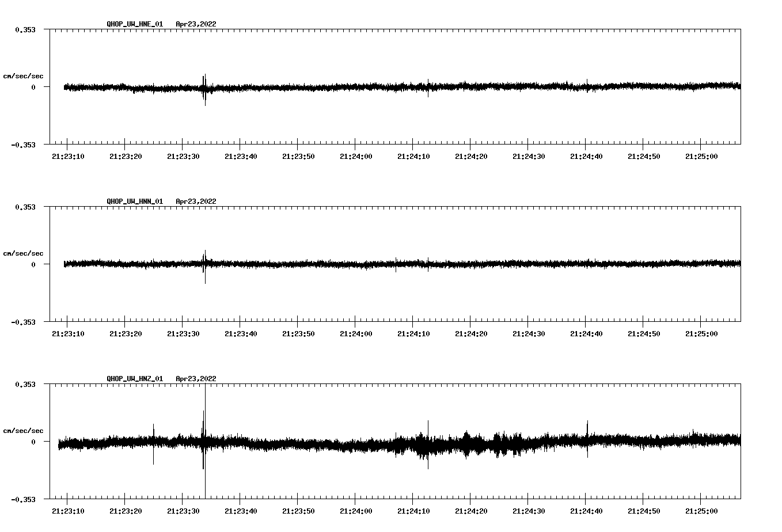The width and height of the screenshot is (782, 532).
Task: Click the -0.353 lower limit on HNZ plot
Action: (x=23, y=499)
